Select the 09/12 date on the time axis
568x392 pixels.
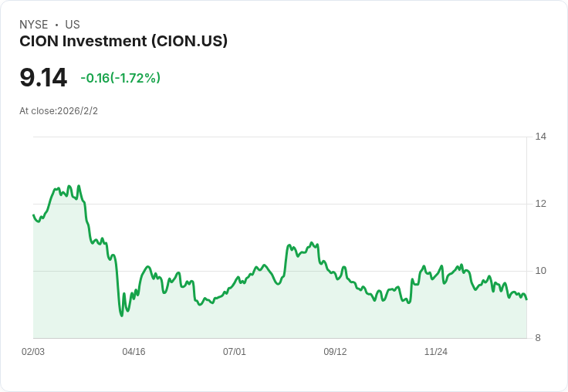click(335, 352)
